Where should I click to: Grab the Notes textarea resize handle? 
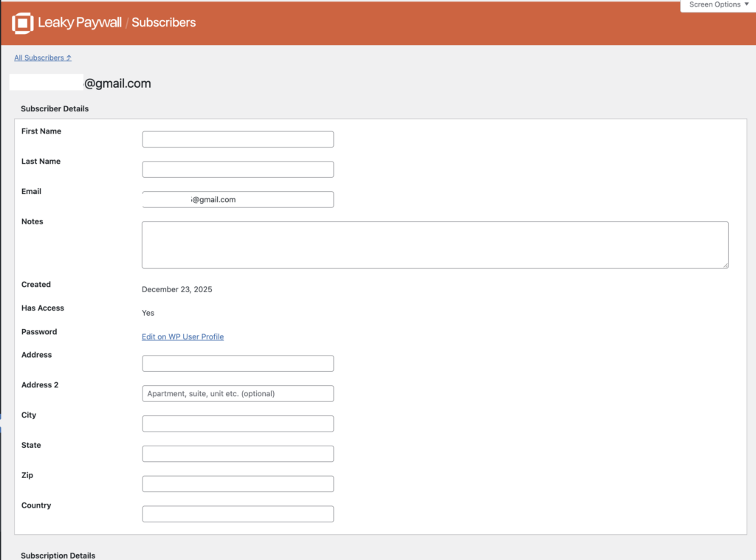(x=724, y=264)
